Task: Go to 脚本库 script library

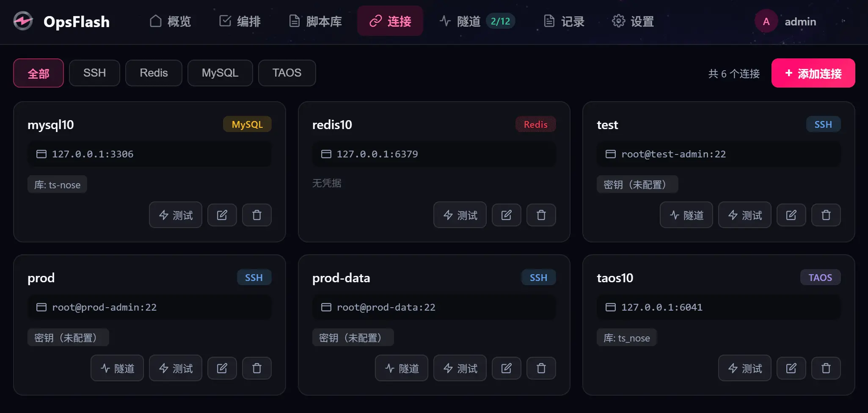Action: (315, 21)
